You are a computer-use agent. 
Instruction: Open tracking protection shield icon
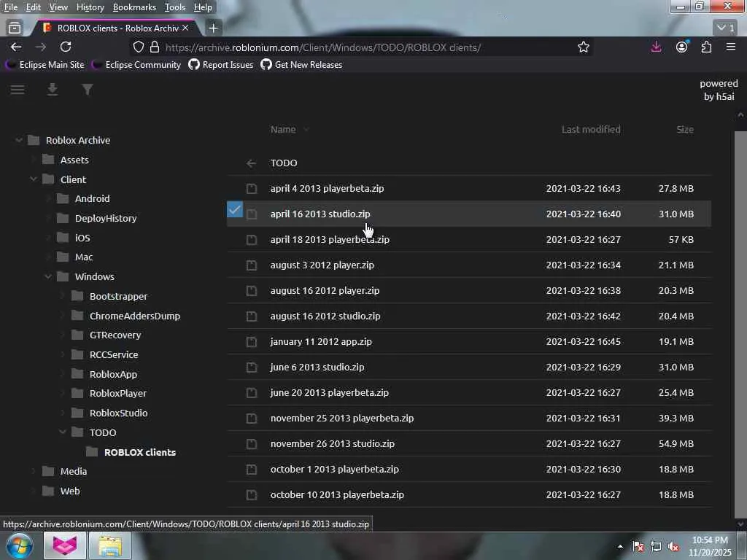pos(138,47)
